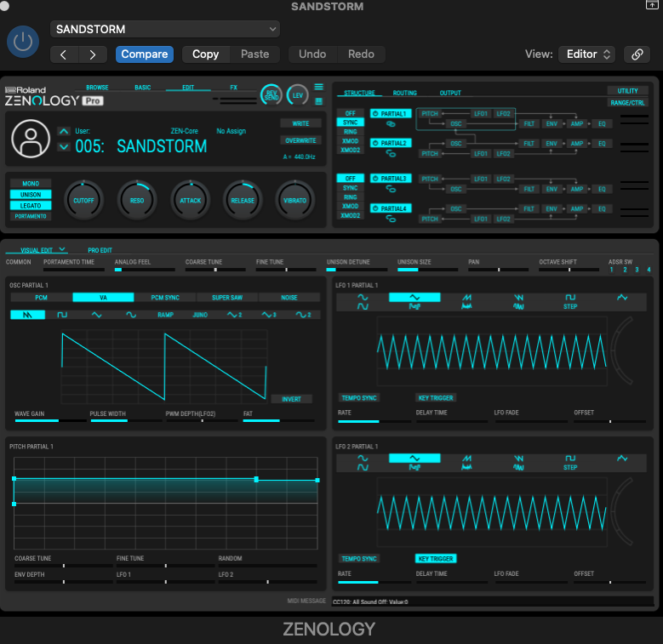Switch to the BASIC tab

click(x=142, y=88)
